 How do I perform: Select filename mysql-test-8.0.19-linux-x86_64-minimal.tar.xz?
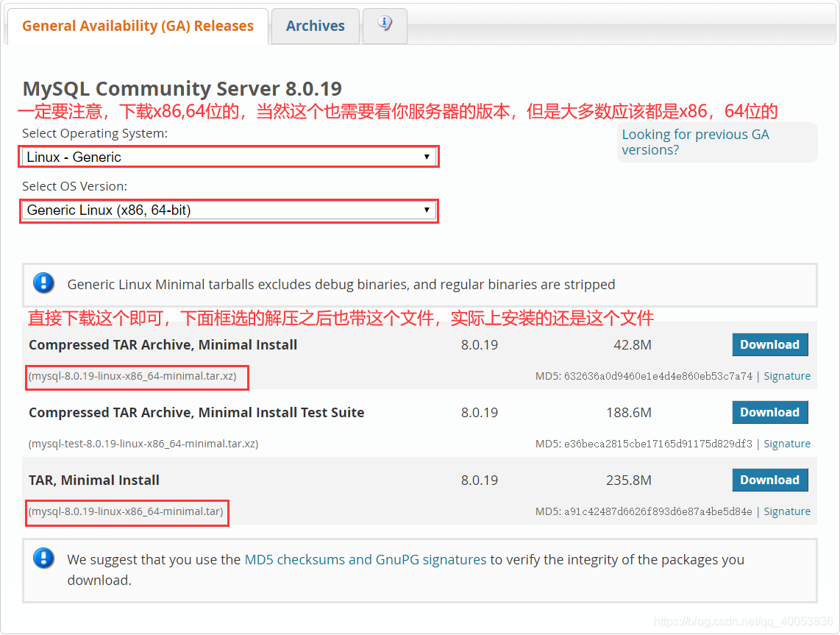[x=143, y=444]
